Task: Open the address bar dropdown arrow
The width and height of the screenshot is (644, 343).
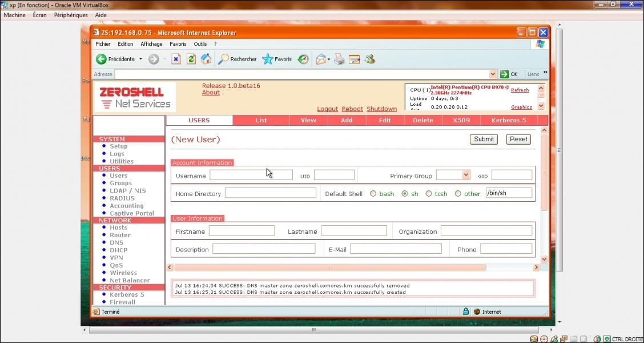Action: pyautogui.click(x=493, y=74)
